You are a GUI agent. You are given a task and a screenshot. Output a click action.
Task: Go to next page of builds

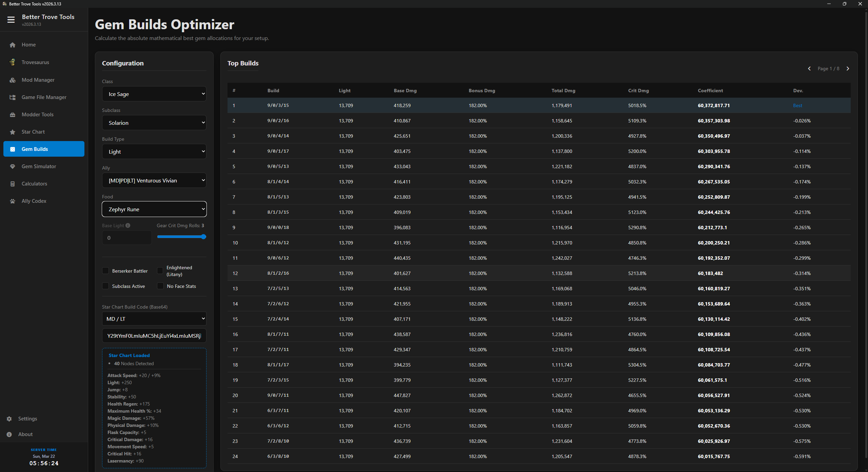(848, 68)
